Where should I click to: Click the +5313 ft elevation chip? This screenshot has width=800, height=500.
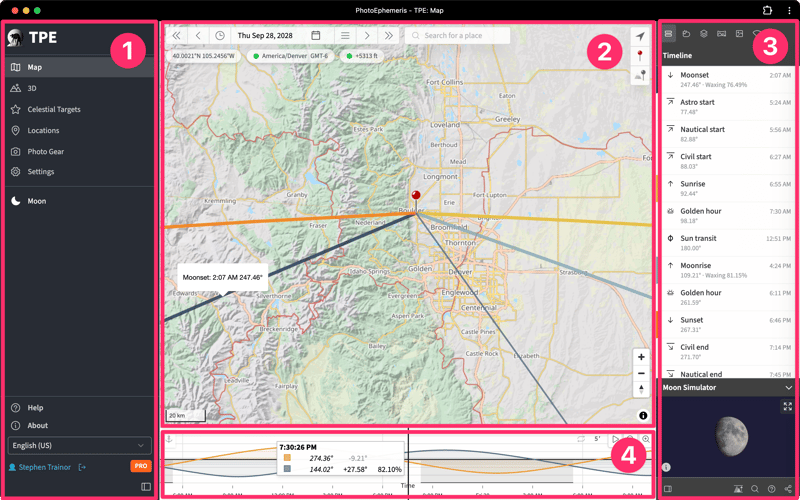pyautogui.click(x=362, y=56)
